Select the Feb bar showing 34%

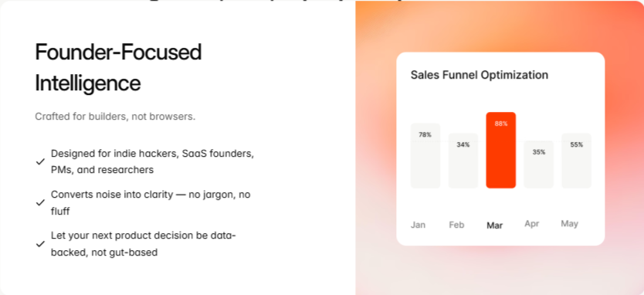[x=463, y=161]
